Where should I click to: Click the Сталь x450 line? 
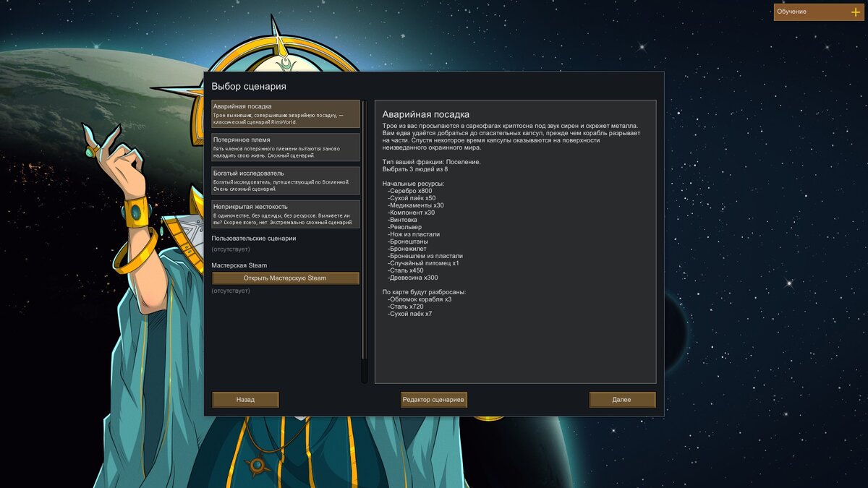click(x=406, y=270)
